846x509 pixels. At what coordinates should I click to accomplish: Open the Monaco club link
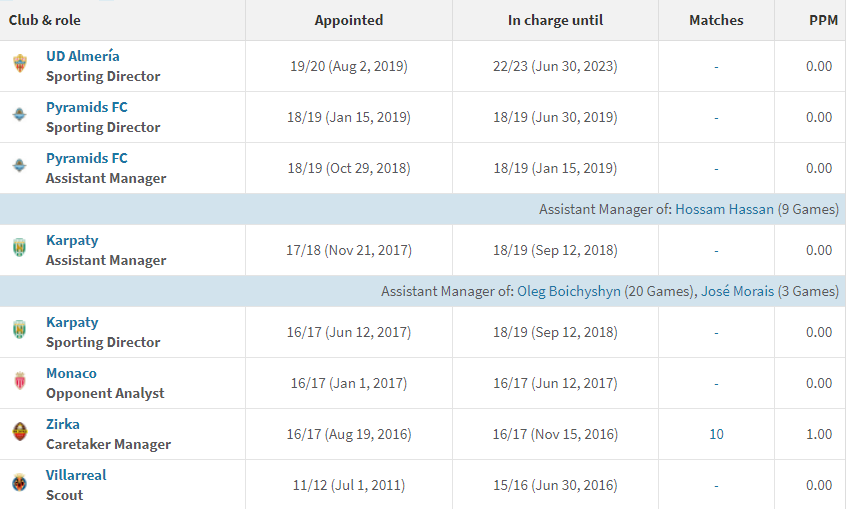(x=71, y=373)
